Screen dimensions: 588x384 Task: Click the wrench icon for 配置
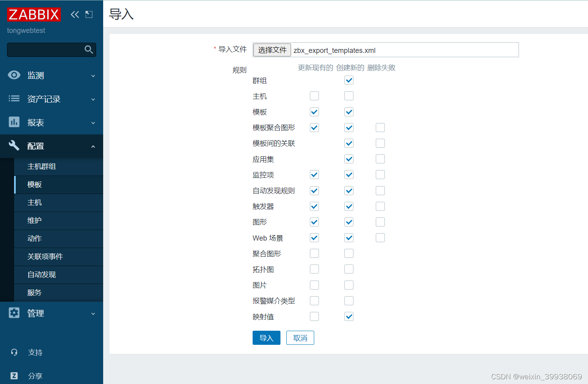[x=14, y=145]
